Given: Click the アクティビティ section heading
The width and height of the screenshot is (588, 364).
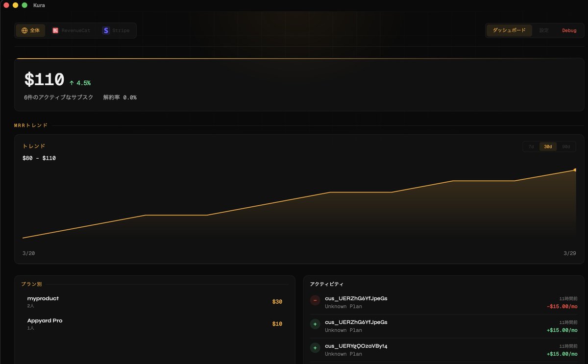Looking at the screenshot, I should 327,284.
